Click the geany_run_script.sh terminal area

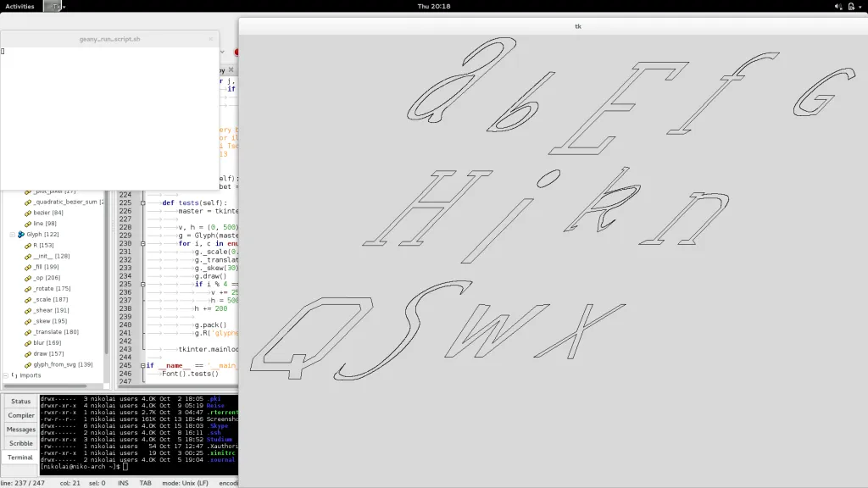point(109,118)
